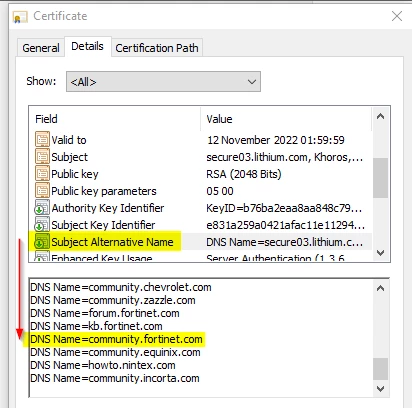The height and width of the screenshot is (408, 412).
Task: Click DNS Name=kb.fortinet.com line
Action: [96, 326]
